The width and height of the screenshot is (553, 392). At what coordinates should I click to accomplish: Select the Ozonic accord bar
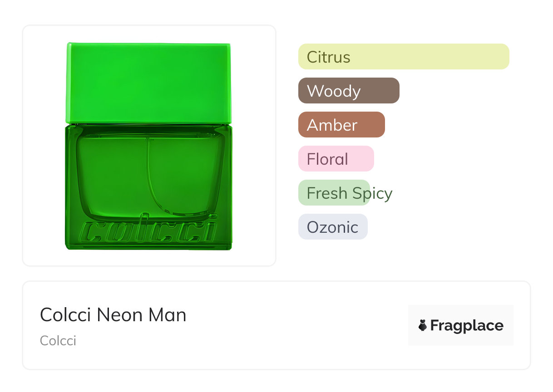pos(333,227)
